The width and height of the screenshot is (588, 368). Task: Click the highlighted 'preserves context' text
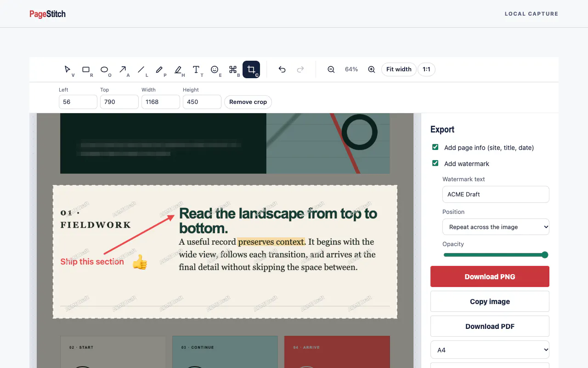pyautogui.click(x=271, y=242)
